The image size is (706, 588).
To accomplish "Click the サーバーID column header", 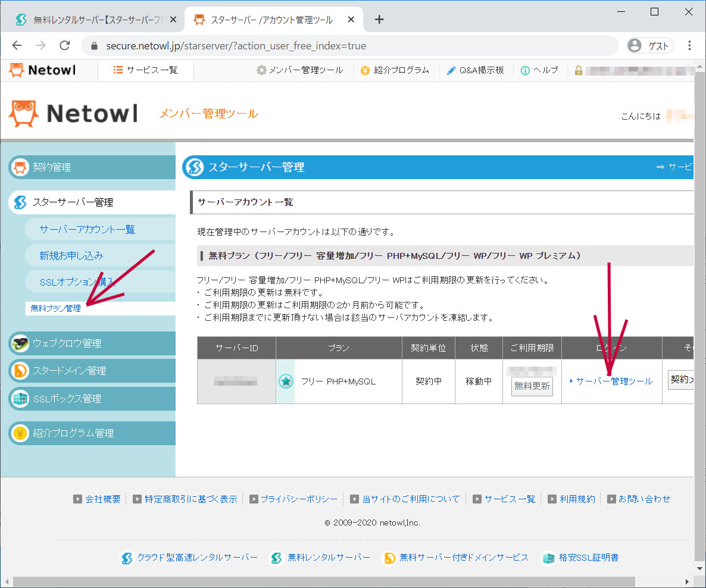I will [237, 348].
